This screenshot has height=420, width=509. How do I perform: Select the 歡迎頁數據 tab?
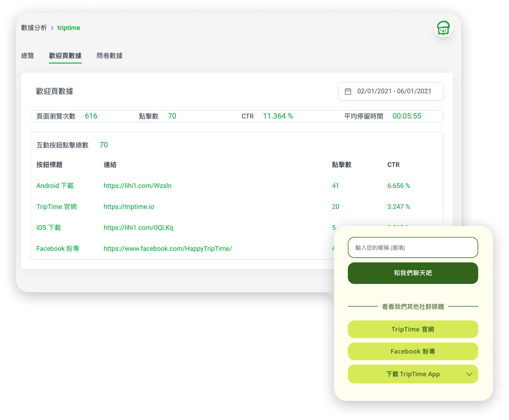click(65, 56)
